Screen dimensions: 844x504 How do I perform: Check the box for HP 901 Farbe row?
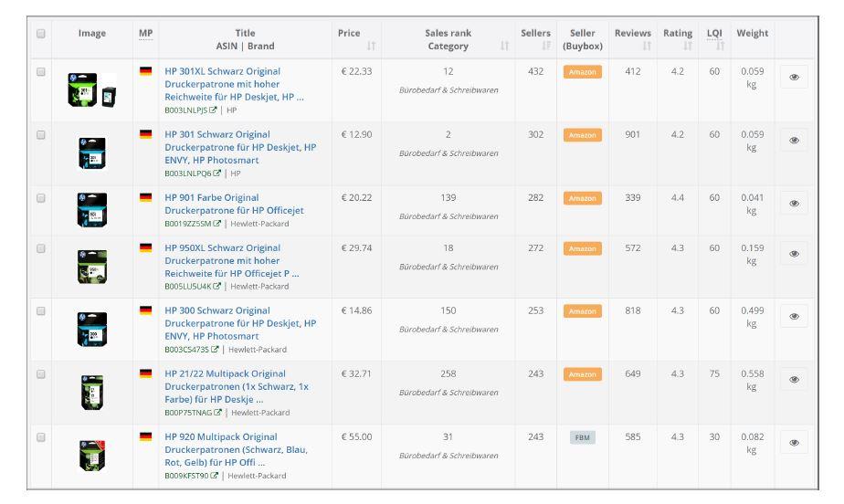point(41,198)
